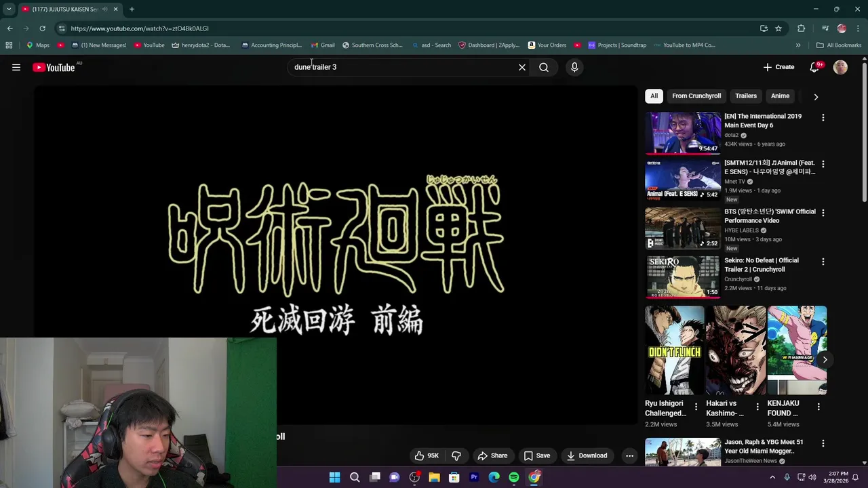Open File Explorer from the taskbar
The height and width of the screenshot is (488, 868).
(x=434, y=477)
